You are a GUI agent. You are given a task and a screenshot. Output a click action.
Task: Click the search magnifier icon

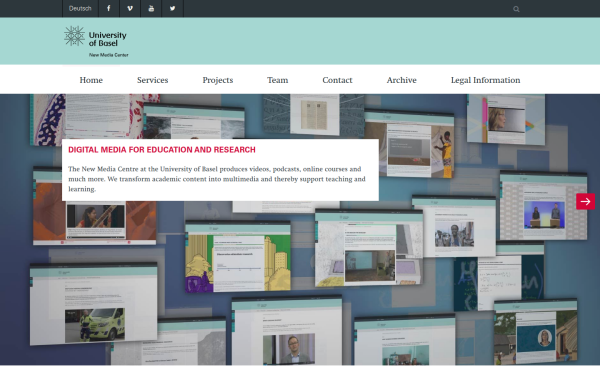(516, 9)
